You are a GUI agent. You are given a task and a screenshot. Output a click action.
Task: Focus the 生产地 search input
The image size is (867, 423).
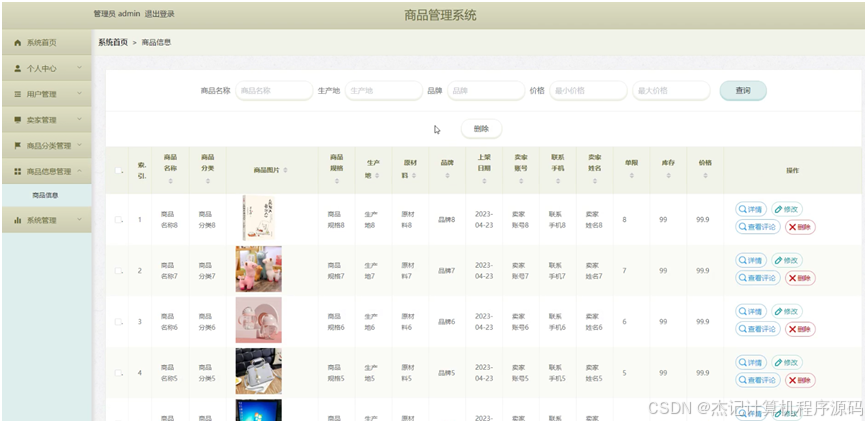click(384, 91)
